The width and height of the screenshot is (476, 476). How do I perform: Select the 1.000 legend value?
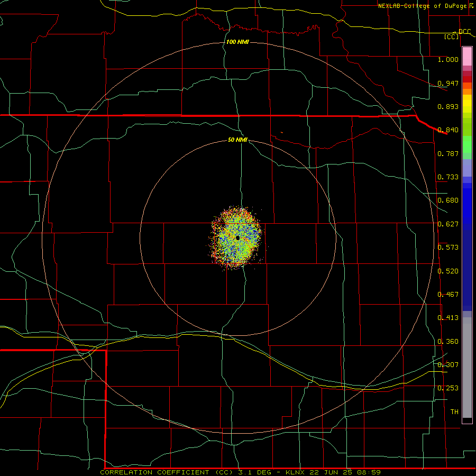pos(448,59)
